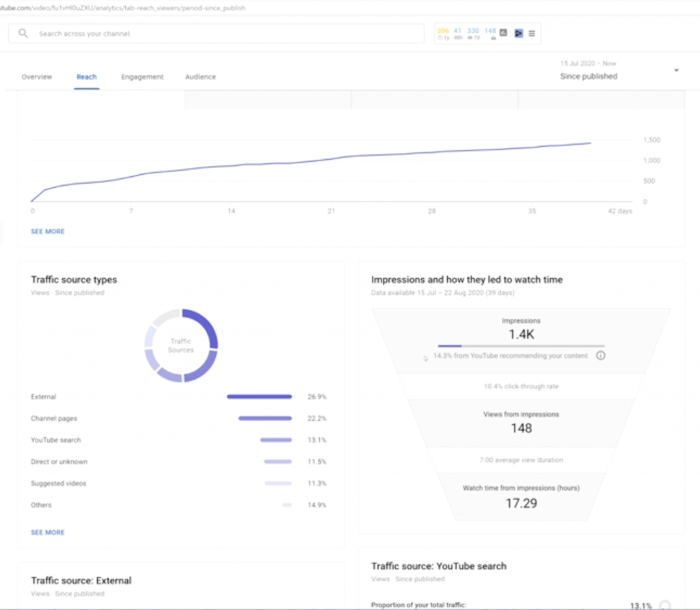Screen dimensions: 700x610
Task: Switch to the Overview tab
Action: [37, 77]
